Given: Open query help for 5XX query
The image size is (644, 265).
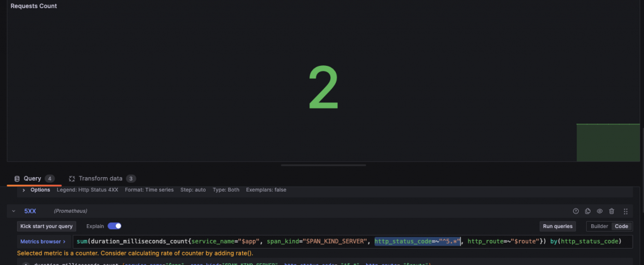Looking at the screenshot, I should [x=575, y=211].
